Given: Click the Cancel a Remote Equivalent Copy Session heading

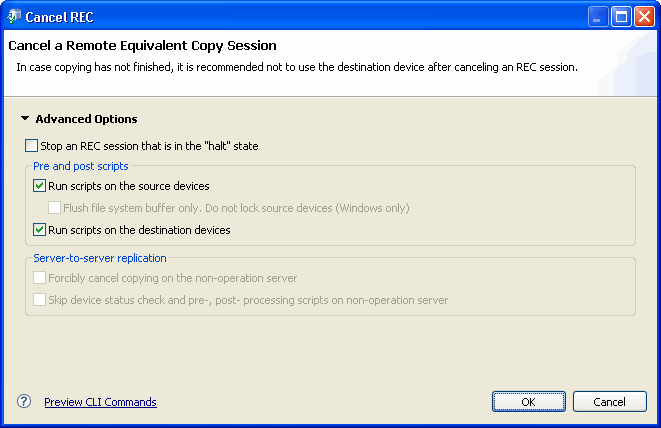Looking at the screenshot, I should point(142,46).
